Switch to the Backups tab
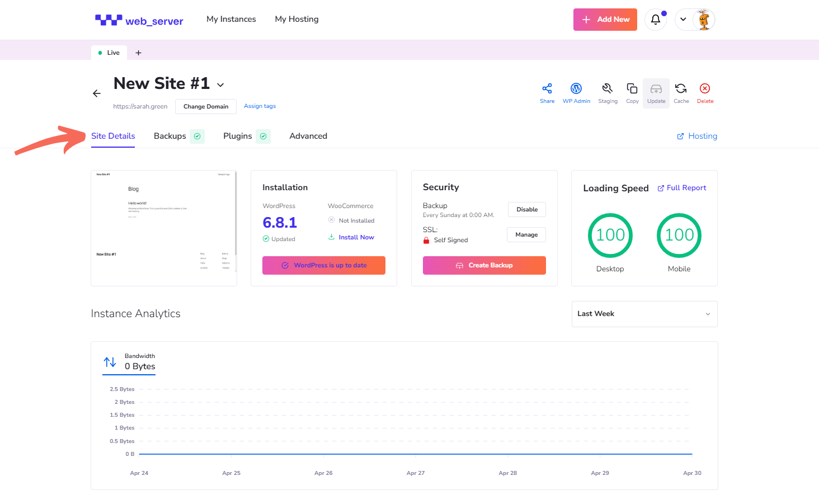819x504 pixels. 170,136
